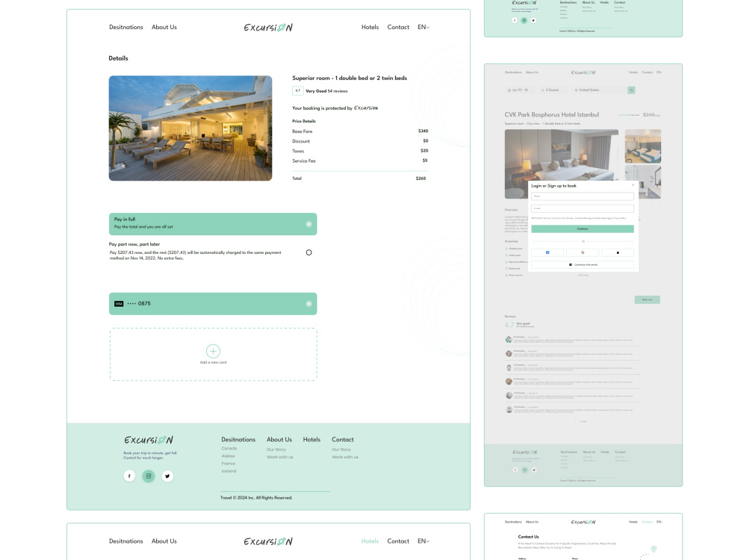Click the Contact Us heading
747x560 pixels.
coord(528,537)
